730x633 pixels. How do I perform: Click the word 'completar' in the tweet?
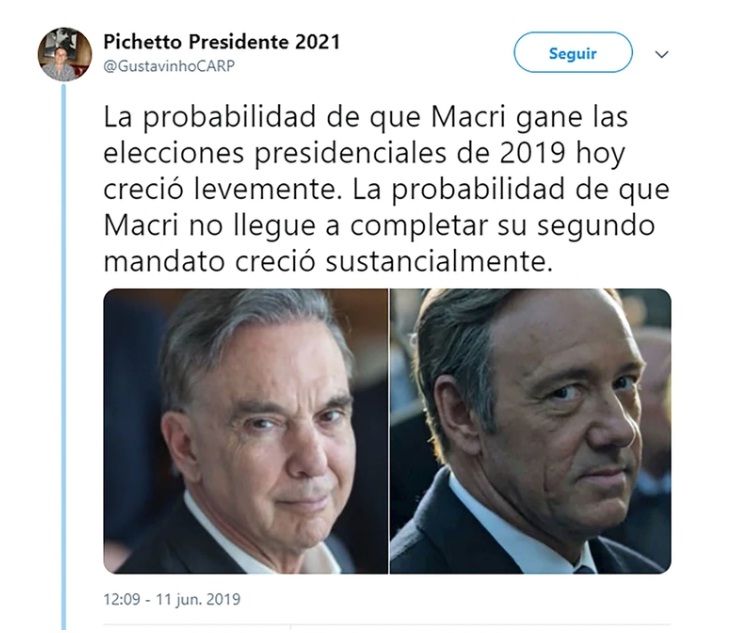point(419,226)
